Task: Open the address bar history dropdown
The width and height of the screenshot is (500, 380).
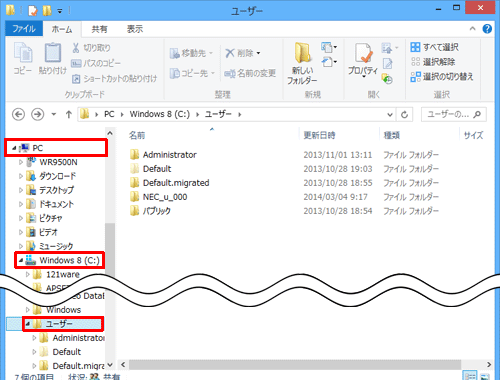Action: click(x=390, y=115)
